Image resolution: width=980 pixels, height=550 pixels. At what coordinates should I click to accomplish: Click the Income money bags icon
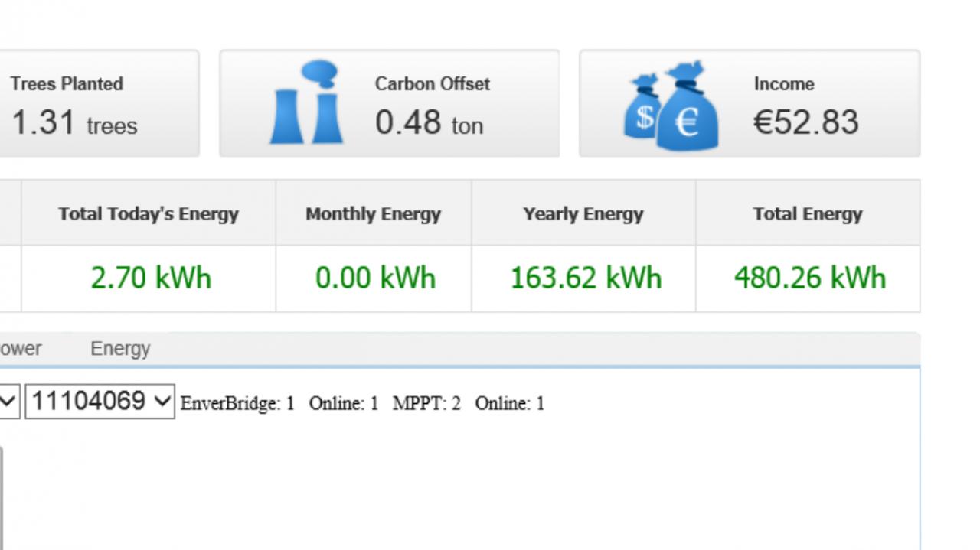click(672, 105)
